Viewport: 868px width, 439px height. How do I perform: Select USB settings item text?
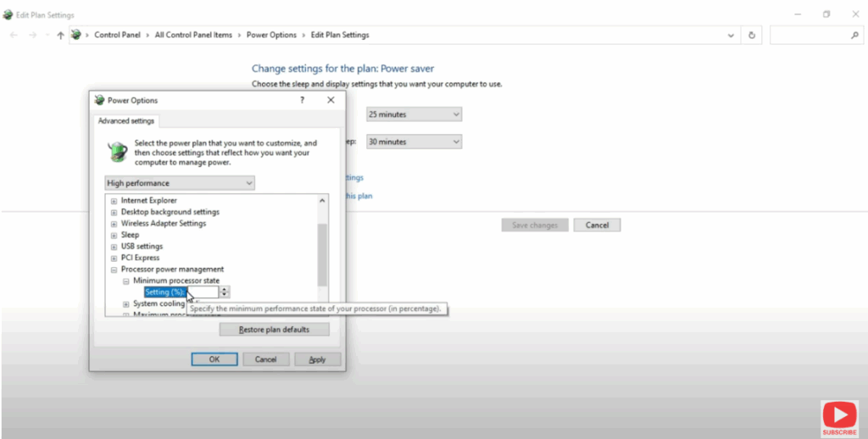coord(142,247)
